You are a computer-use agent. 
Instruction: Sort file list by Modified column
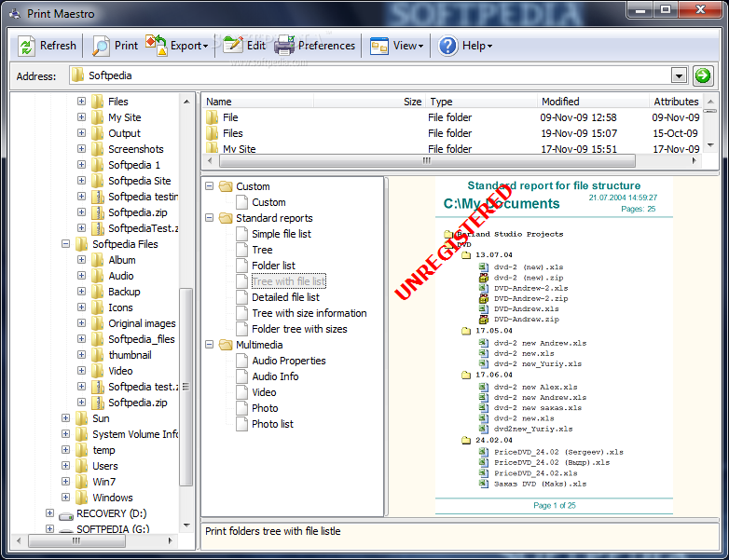pos(593,102)
